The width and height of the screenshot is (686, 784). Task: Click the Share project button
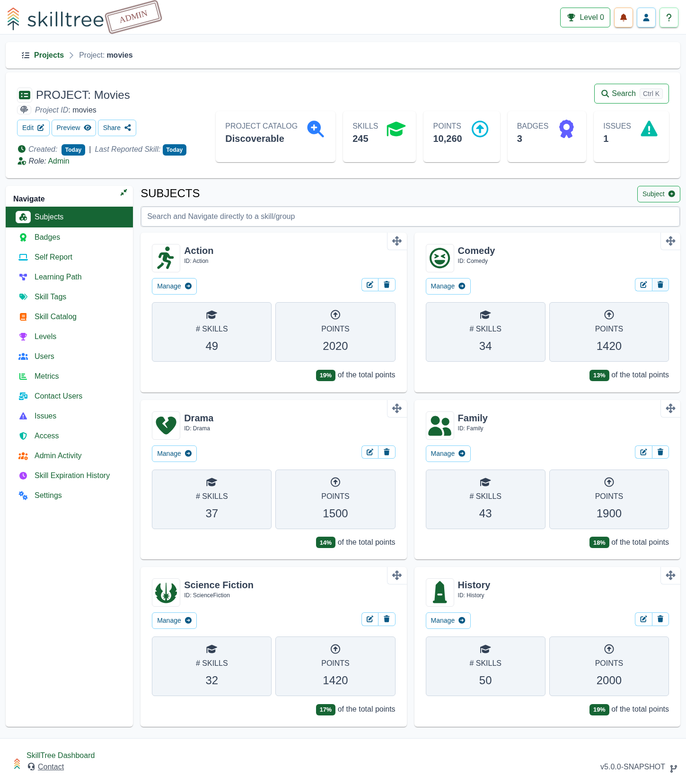coord(117,128)
